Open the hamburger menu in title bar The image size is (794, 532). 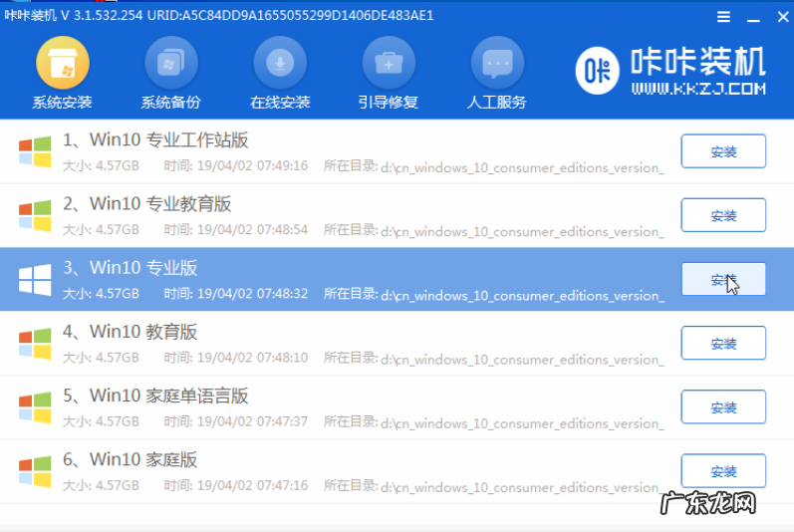pos(723,17)
